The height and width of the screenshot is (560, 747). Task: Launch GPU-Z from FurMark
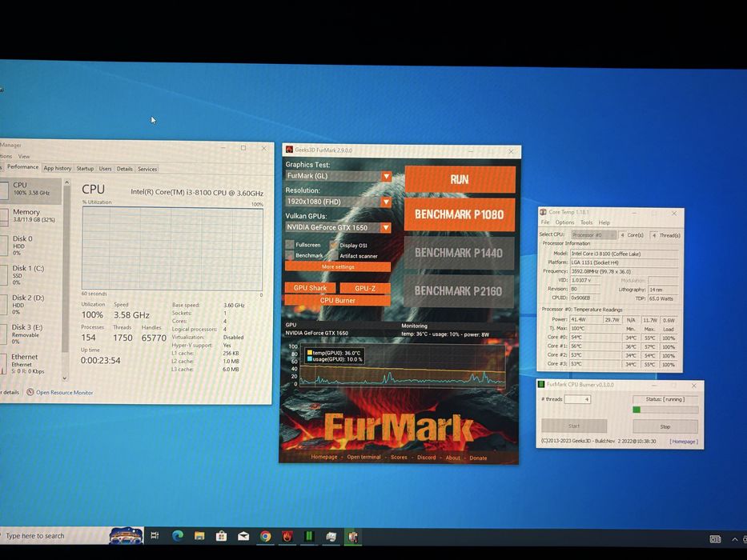[x=365, y=288]
